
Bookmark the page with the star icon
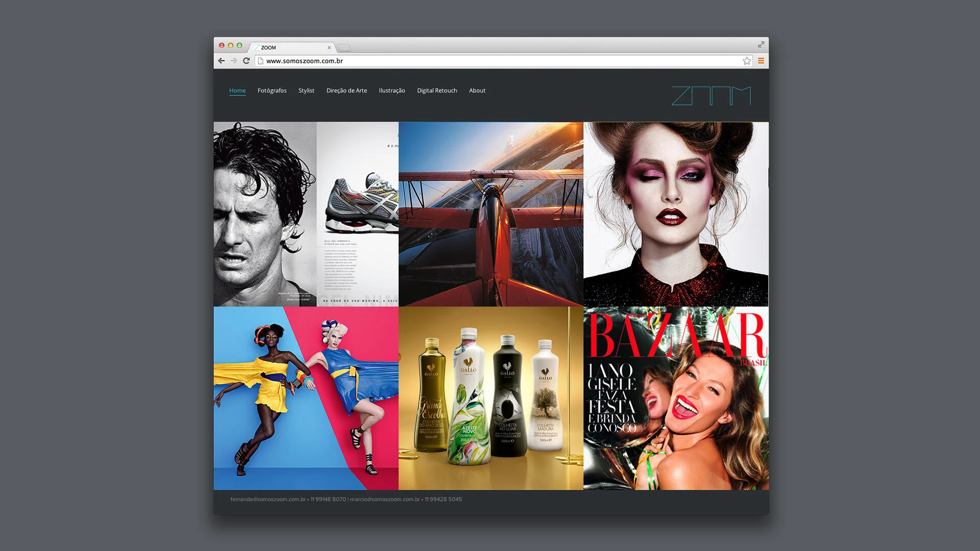(747, 61)
